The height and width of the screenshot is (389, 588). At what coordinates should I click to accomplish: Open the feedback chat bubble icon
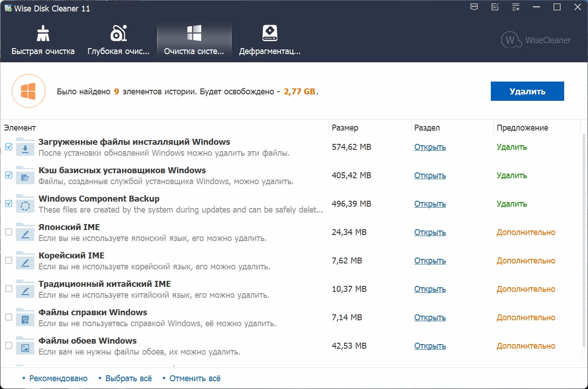tap(474, 7)
